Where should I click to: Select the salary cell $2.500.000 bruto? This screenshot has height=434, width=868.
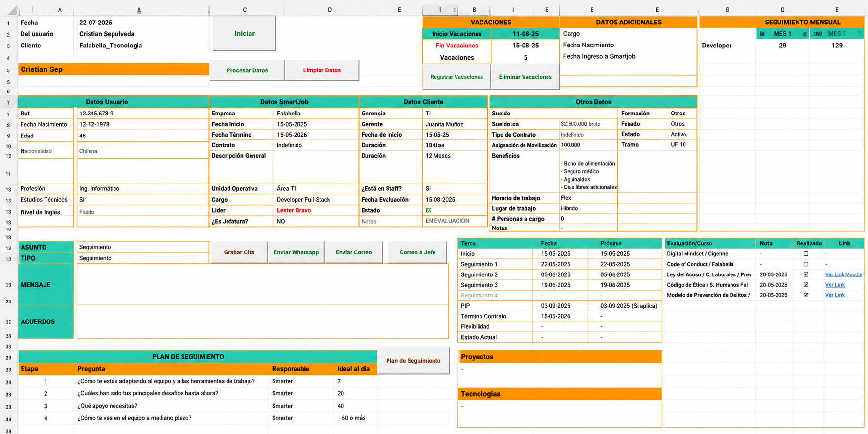589,124
